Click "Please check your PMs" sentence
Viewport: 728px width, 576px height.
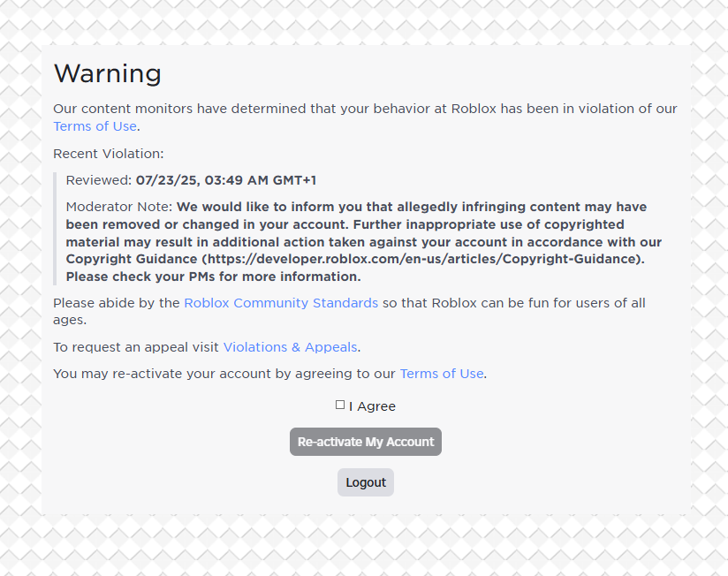click(x=213, y=277)
